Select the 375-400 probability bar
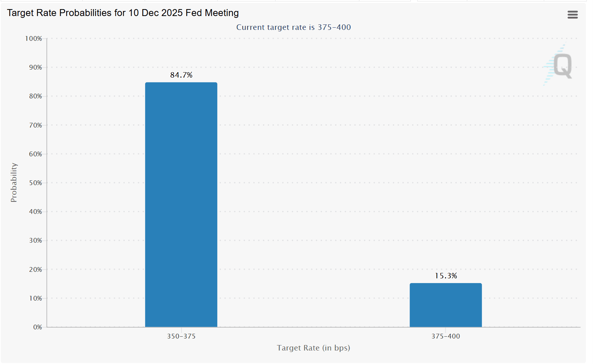Image resolution: width=593 pixels, height=364 pixels. [445, 305]
